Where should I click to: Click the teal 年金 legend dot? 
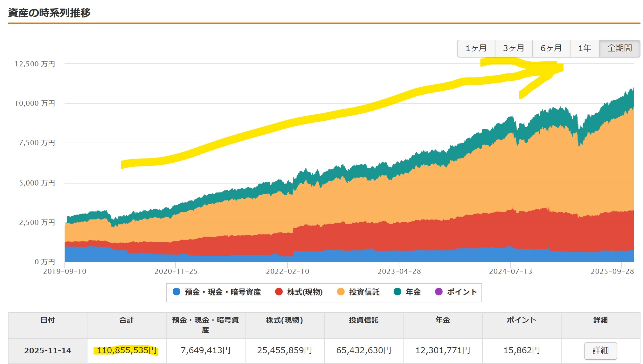tap(398, 292)
